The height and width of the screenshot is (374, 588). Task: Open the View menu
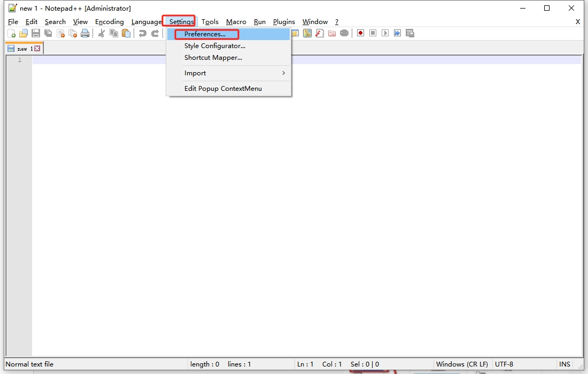point(80,22)
